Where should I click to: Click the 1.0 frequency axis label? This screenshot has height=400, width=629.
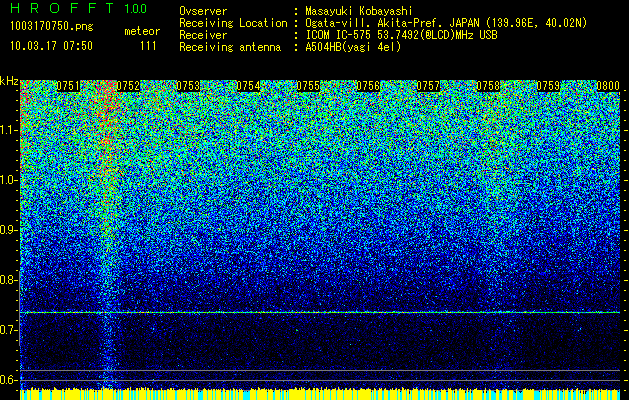click(9, 180)
